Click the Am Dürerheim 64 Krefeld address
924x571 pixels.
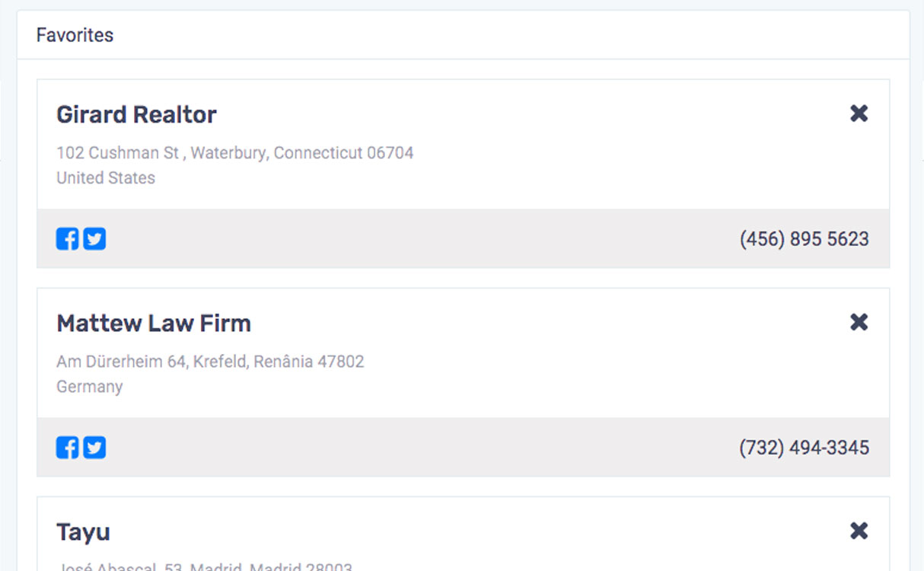(x=210, y=362)
